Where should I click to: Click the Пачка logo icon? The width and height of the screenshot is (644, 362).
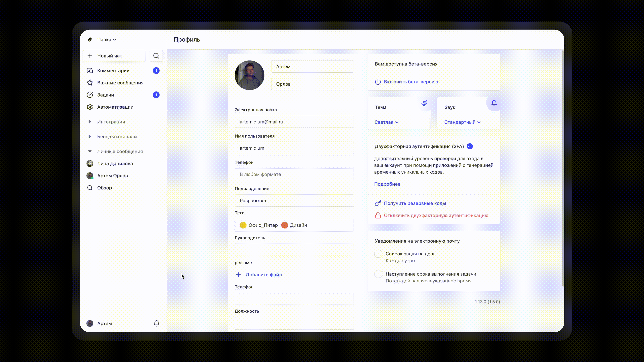pyautogui.click(x=90, y=40)
